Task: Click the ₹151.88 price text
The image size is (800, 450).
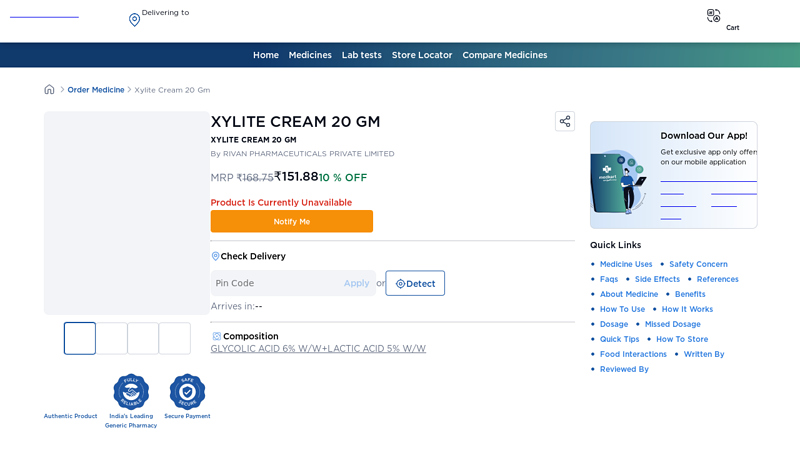Action: point(296,177)
